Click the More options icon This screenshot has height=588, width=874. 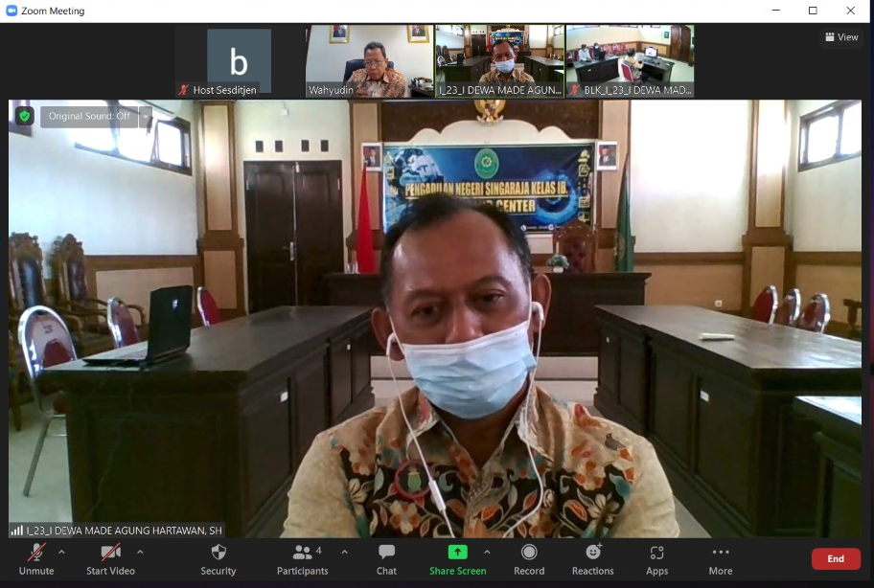point(721,553)
